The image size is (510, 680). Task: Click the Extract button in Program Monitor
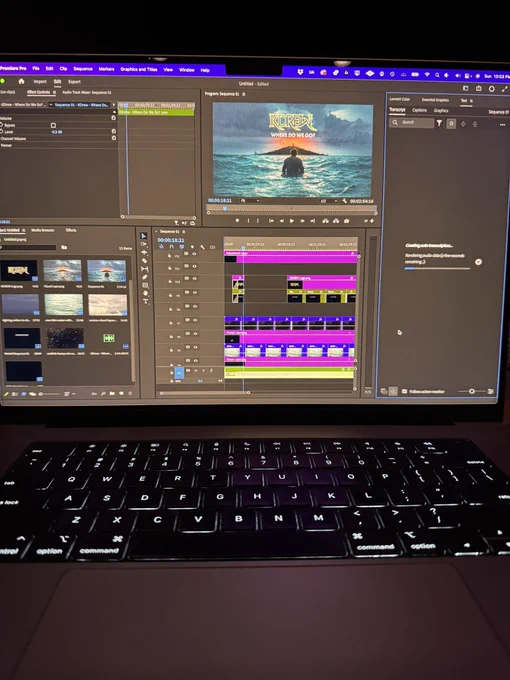click(336, 221)
